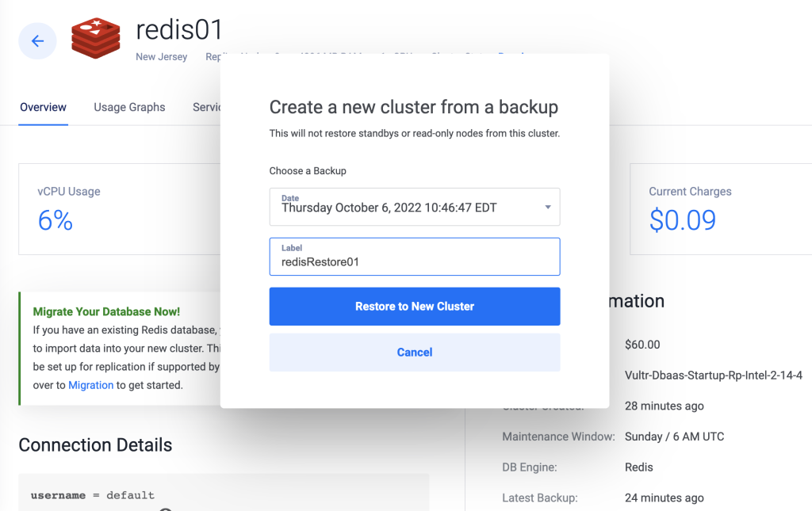812x511 pixels.
Task: Open the Usage Graphs tab
Action: pos(129,107)
